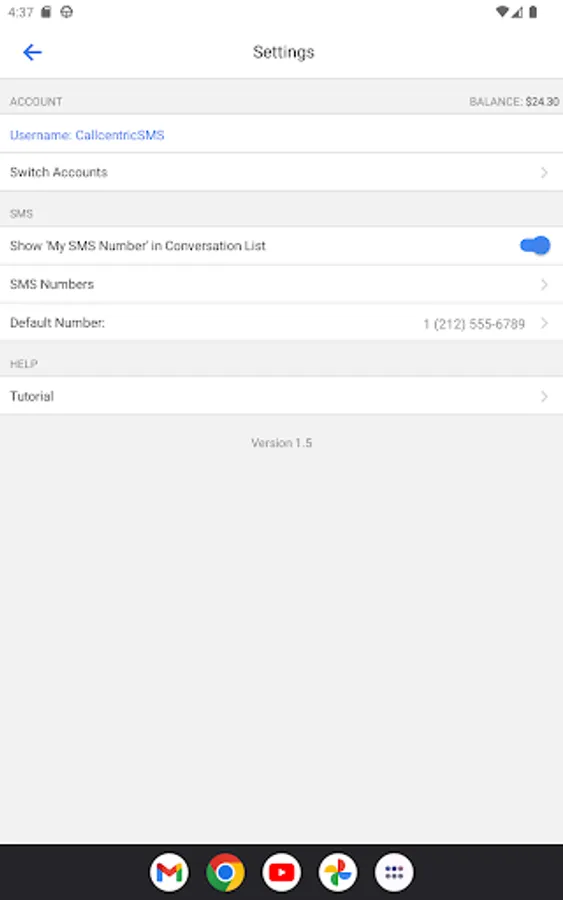Open Tutorial chevron arrow
Viewport: 563px width, 900px height.
point(544,396)
